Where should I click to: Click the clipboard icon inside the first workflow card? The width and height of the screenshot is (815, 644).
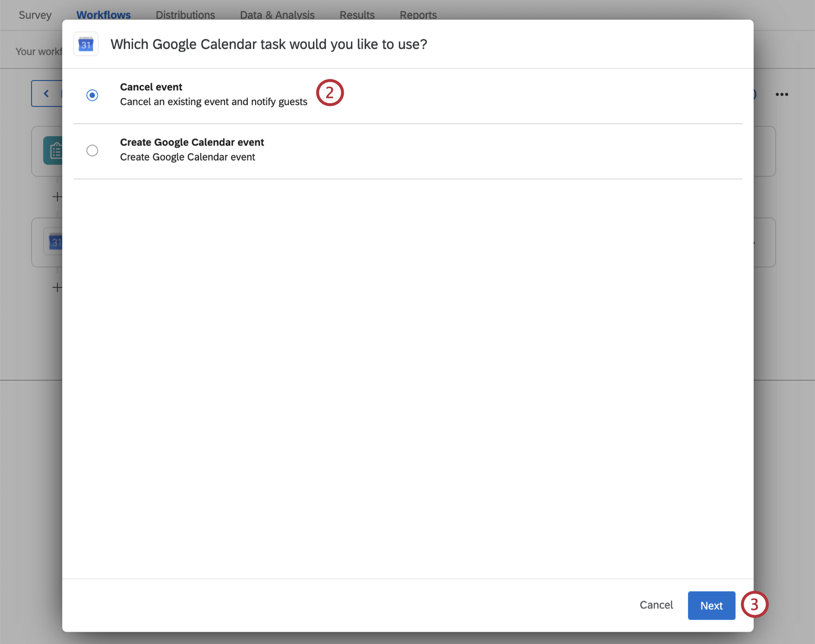56,150
